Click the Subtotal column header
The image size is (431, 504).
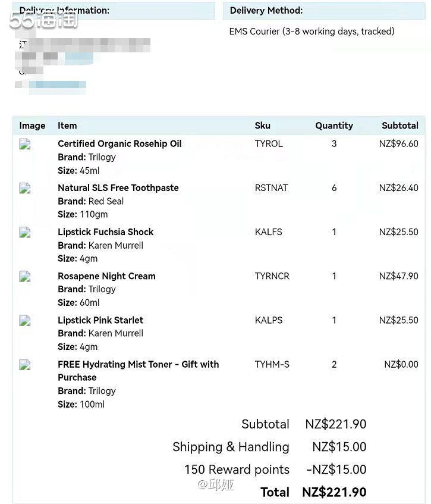point(399,126)
